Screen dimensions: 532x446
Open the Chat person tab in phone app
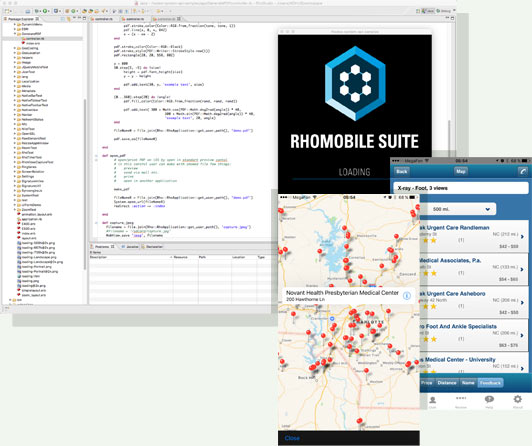tap(432, 401)
